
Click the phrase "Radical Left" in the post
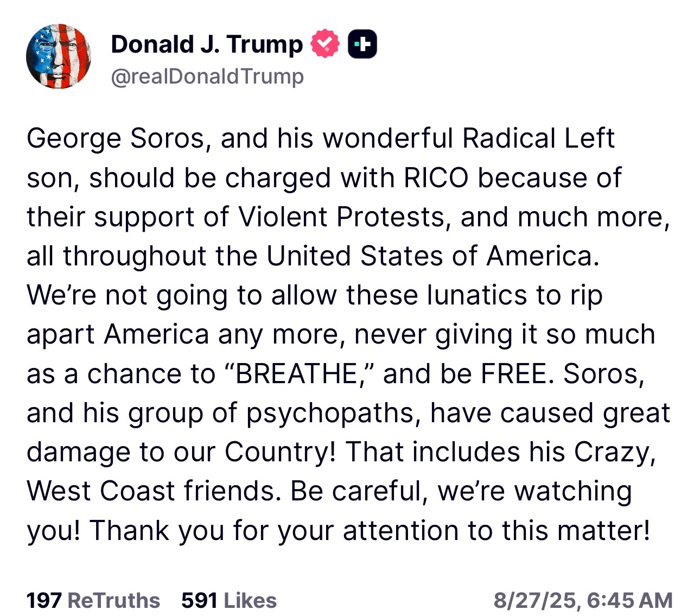[x=538, y=138]
